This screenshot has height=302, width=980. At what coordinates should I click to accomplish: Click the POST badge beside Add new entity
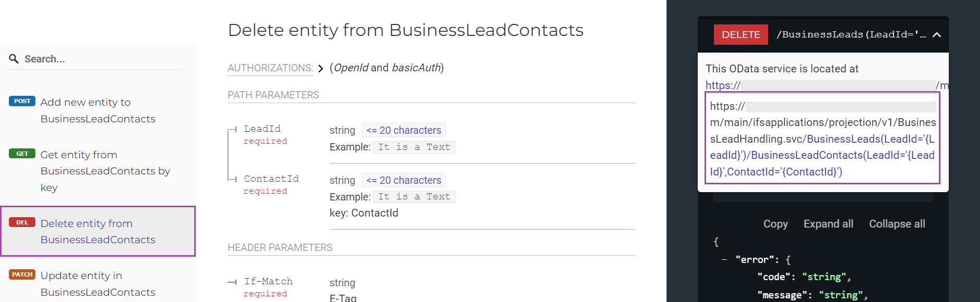[x=21, y=101]
